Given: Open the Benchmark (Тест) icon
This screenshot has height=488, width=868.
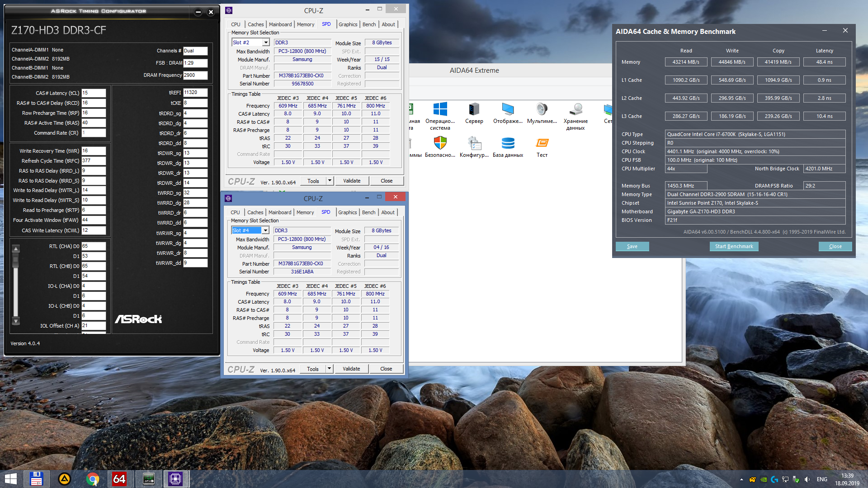Looking at the screenshot, I should pos(542,143).
